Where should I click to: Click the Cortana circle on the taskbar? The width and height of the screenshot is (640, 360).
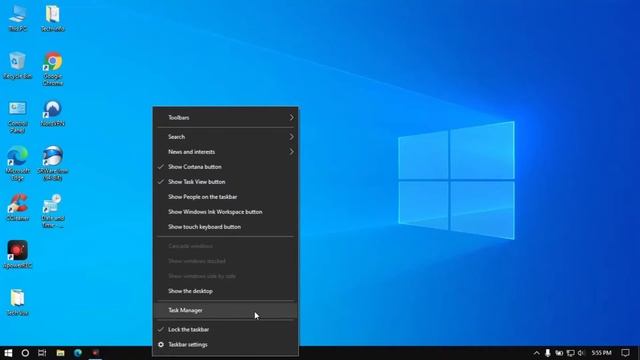coord(25,353)
